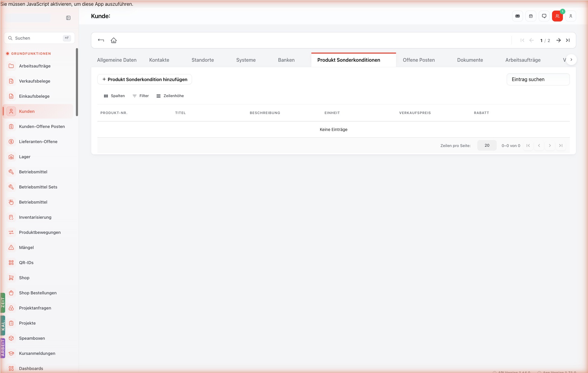Go to the previous customer record
The width and height of the screenshot is (588, 373).
click(531, 40)
